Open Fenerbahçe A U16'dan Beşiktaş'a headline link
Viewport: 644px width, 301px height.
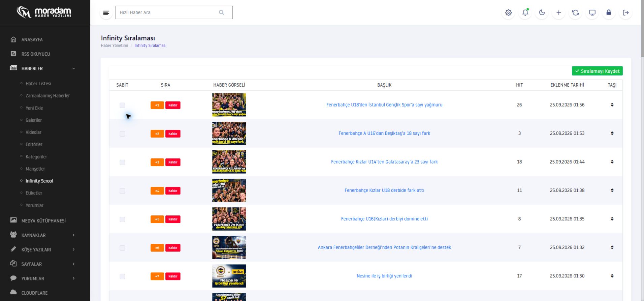384,133
